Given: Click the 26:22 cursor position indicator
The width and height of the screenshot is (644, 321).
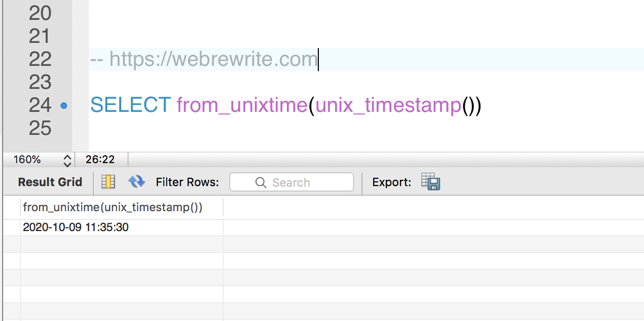Looking at the screenshot, I should click(100, 159).
